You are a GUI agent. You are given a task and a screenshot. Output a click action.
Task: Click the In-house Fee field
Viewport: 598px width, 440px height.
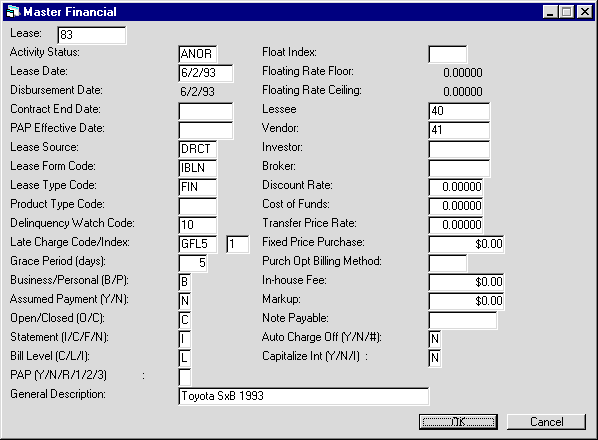point(466,282)
